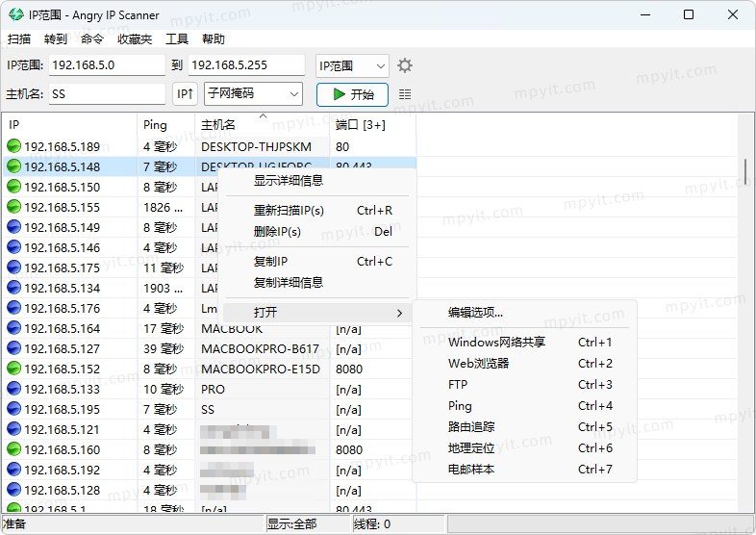Select hostname cell MACBOOKPRO-B617
Viewport: 756px width, 535px height.
pos(261,348)
